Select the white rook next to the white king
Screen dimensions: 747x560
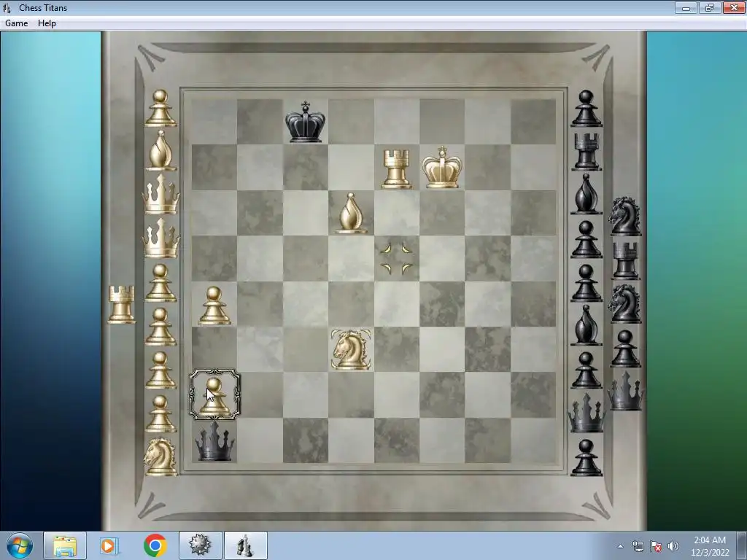click(x=396, y=168)
